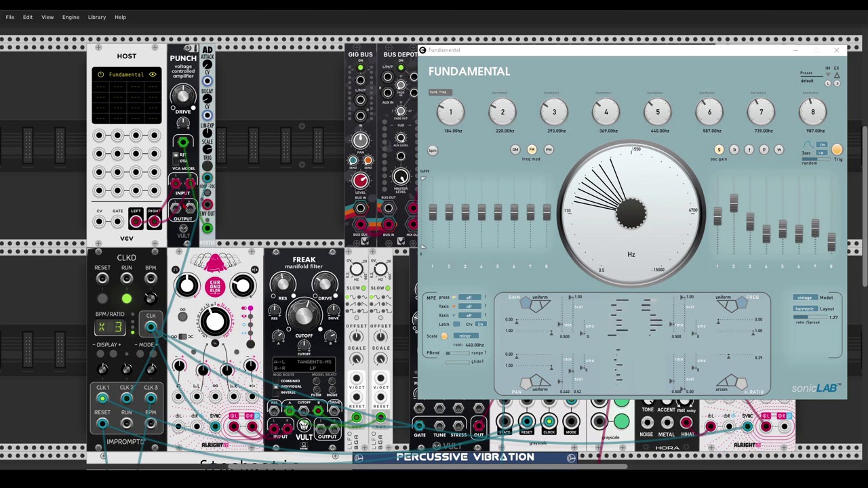
Task: Toggle the MPE Latch checkbox
Action: 456,324
